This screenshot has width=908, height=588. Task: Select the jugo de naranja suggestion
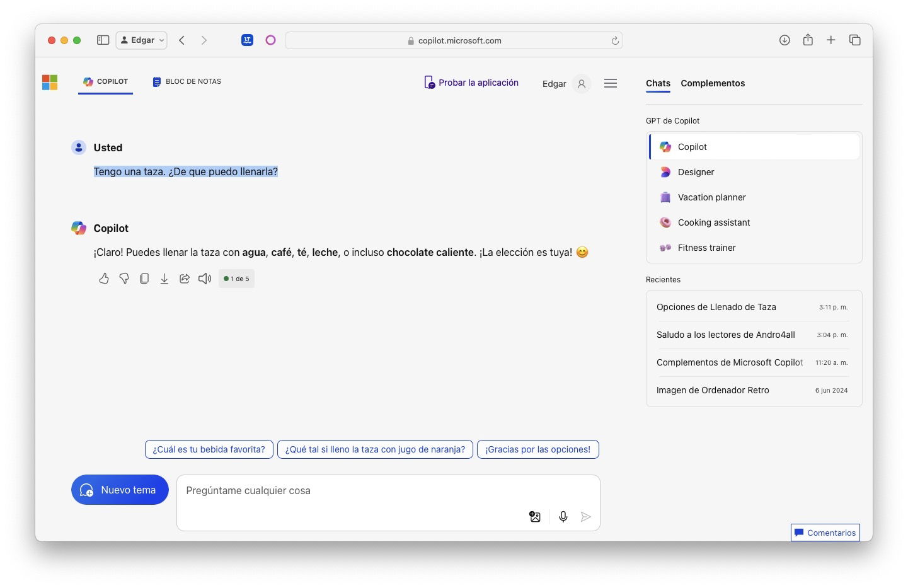point(375,449)
